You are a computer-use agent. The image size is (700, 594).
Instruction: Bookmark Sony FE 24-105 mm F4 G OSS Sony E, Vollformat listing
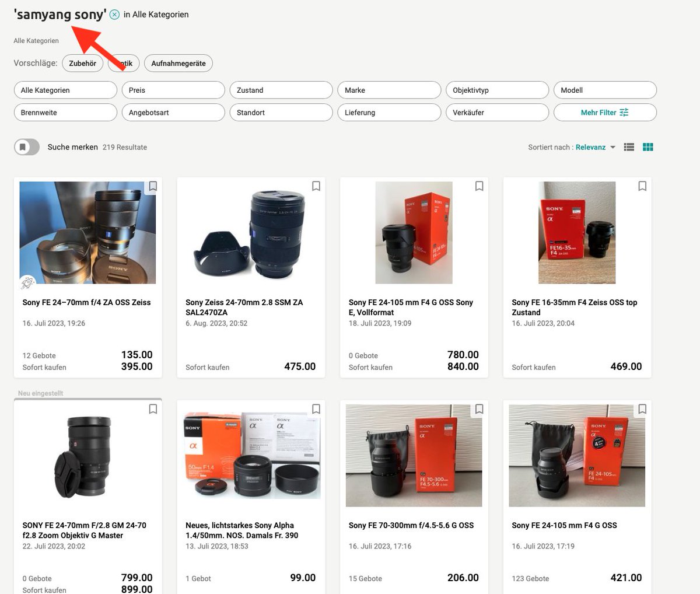(x=479, y=186)
